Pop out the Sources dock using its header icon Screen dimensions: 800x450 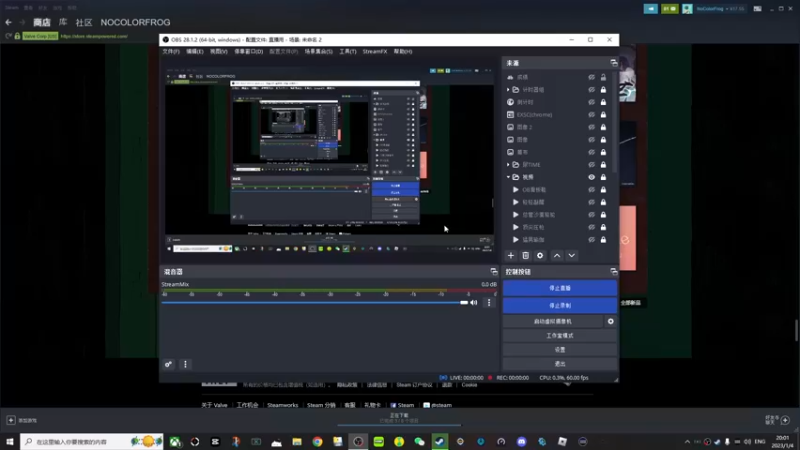tap(613, 63)
